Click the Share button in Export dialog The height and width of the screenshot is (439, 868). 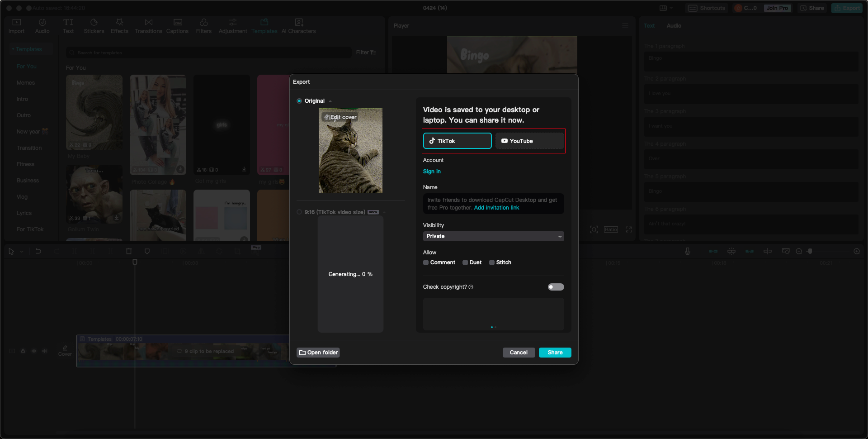point(555,353)
